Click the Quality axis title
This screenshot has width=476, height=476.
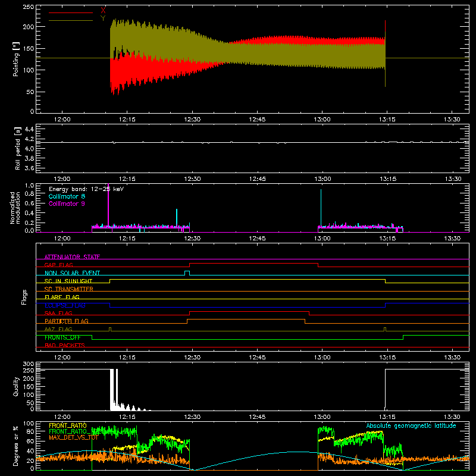click(x=16, y=387)
